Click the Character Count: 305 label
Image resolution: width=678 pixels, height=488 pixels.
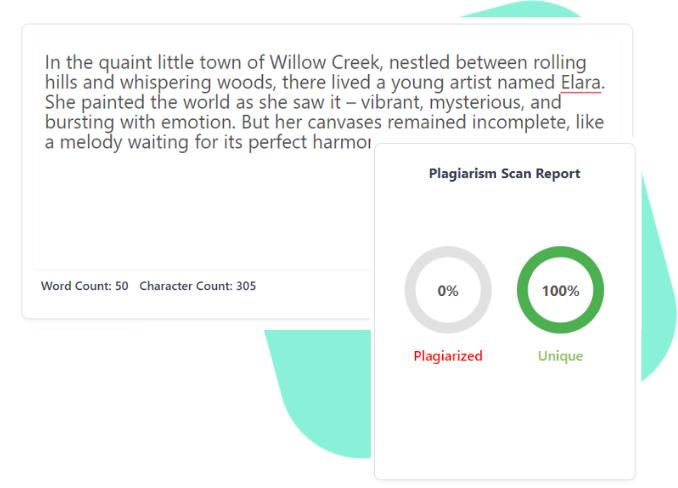coord(197,286)
